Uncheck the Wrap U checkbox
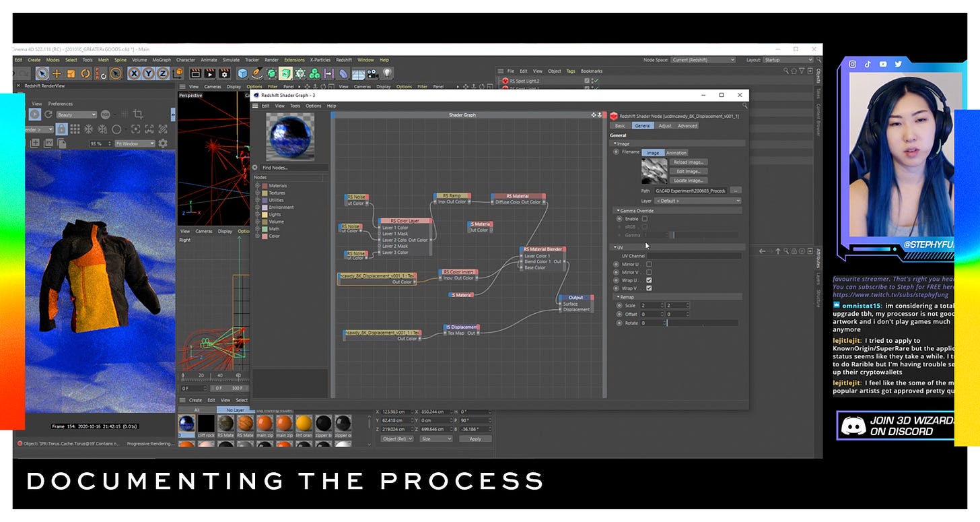The height and width of the screenshot is (522, 980). [649, 280]
